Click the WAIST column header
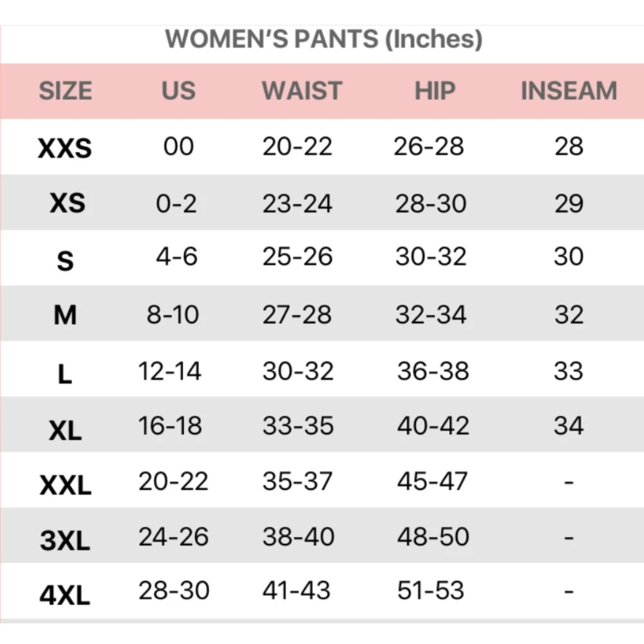 301,91
